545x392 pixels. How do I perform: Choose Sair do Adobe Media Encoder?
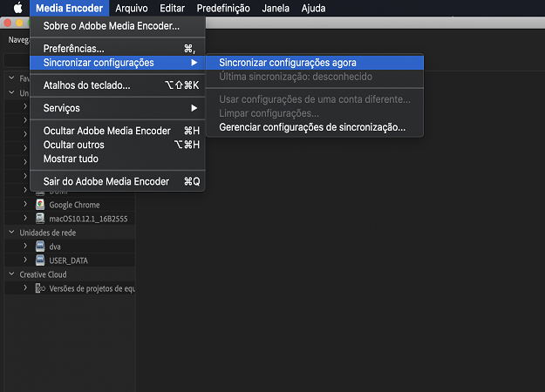pyautogui.click(x=106, y=181)
